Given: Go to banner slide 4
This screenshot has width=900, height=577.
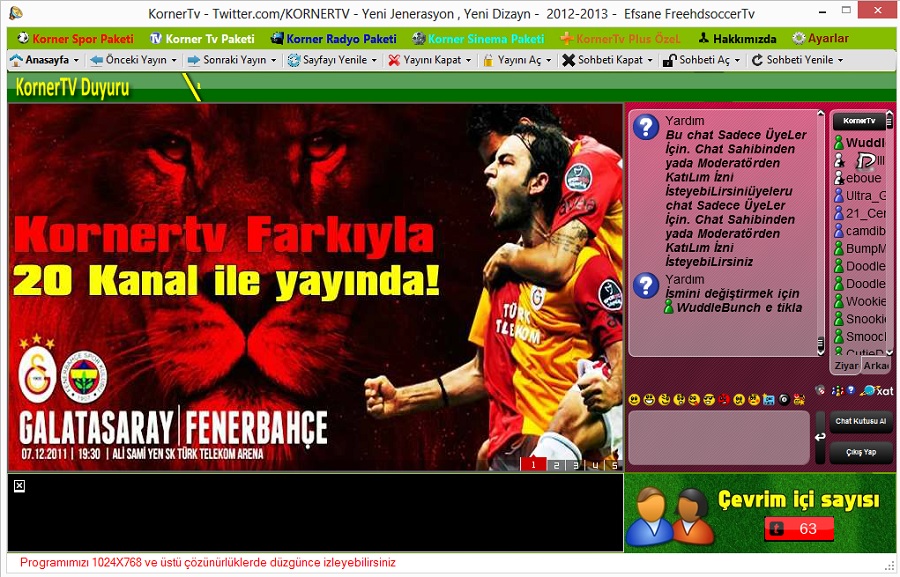Looking at the screenshot, I should click(595, 465).
